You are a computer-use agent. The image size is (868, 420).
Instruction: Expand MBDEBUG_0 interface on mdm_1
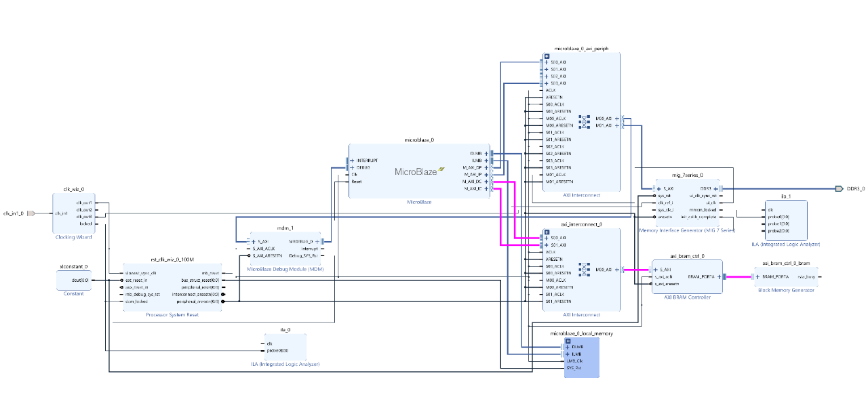coord(317,241)
